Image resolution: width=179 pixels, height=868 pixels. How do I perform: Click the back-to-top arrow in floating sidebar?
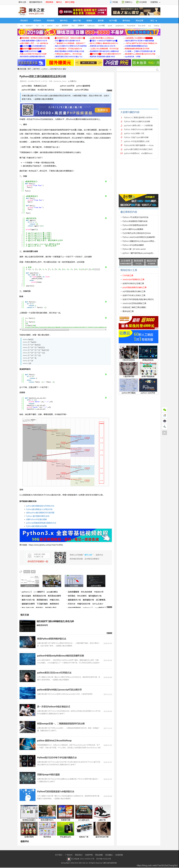(165, 433)
